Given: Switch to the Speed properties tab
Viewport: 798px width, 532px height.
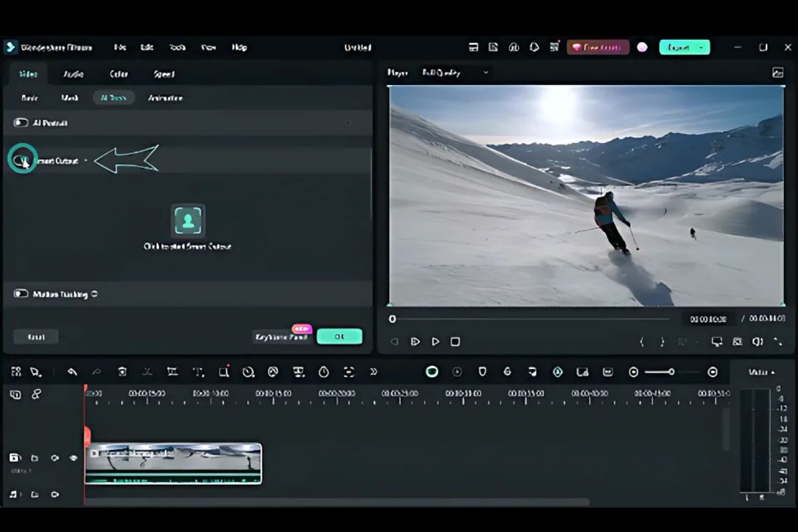Looking at the screenshot, I should tap(164, 74).
